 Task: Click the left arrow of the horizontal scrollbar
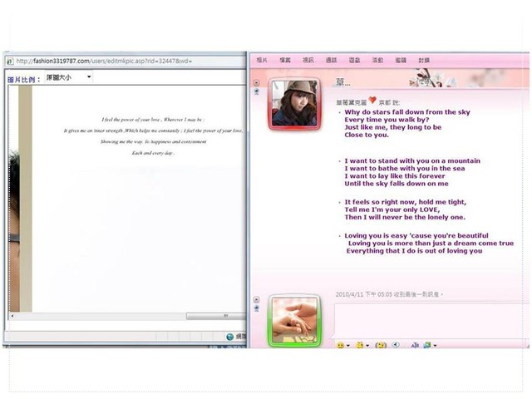tap(12, 316)
